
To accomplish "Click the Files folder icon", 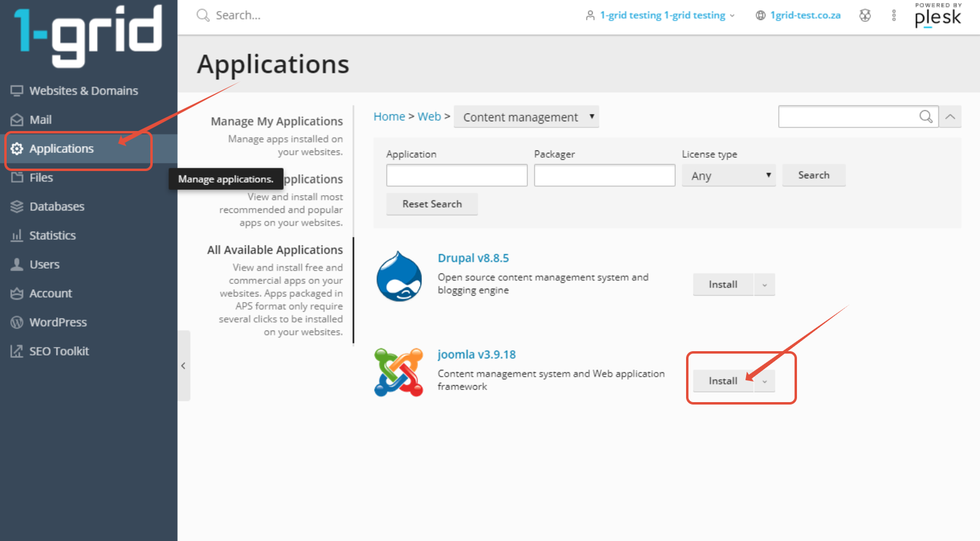I will (17, 178).
